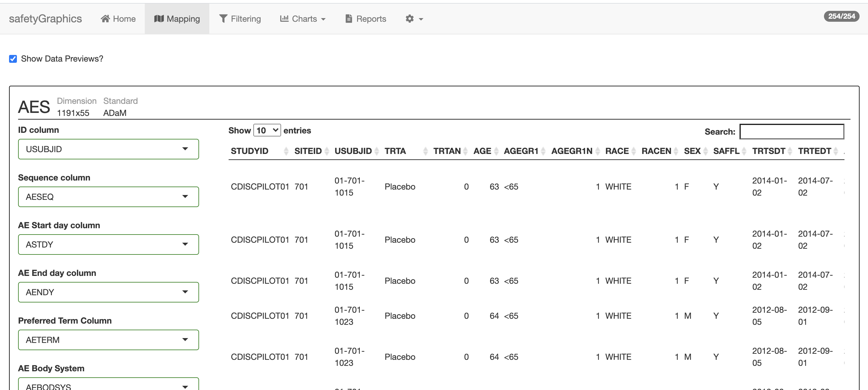The width and height of the screenshot is (868, 390).
Task: Open the ID column USUBJID dropdown
Action: (108, 149)
